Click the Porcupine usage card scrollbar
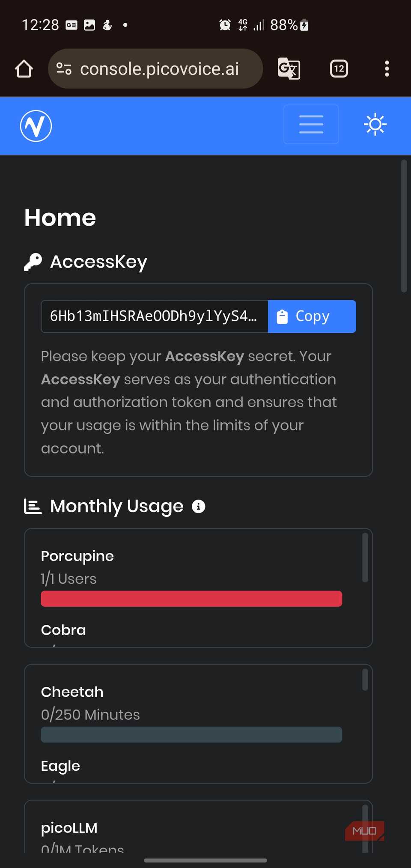Image resolution: width=411 pixels, height=868 pixels. click(365, 558)
